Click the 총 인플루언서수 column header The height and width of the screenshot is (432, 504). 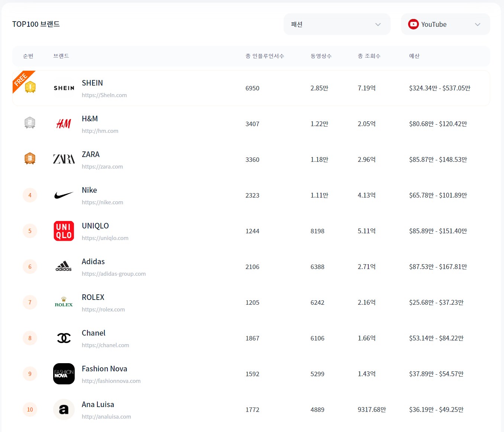tap(265, 56)
